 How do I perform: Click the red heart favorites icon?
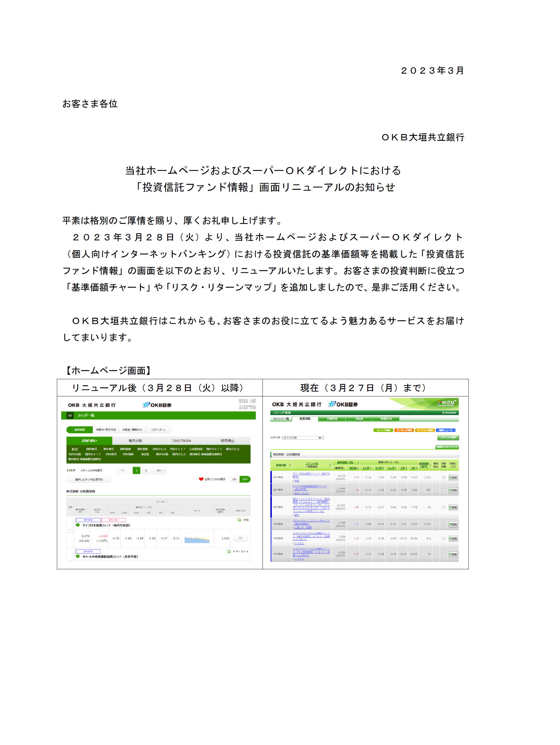coord(201,479)
